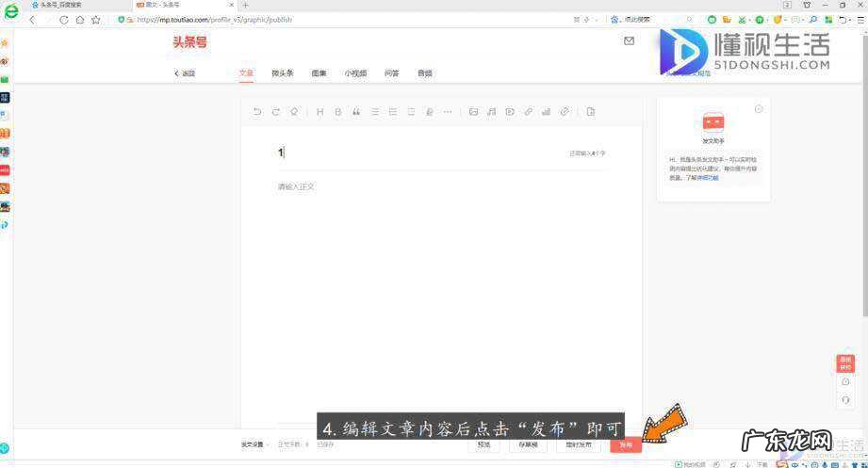Viewport: 868px width, 468px height.
Task: Apply the ordered list icon after the quote mark
Action: pyautogui.click(x=375, y=112)
